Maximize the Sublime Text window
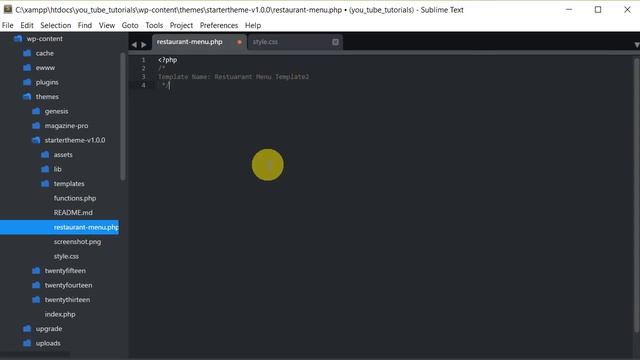This screenshot has width=640, height=360. [x=598, y=9]
